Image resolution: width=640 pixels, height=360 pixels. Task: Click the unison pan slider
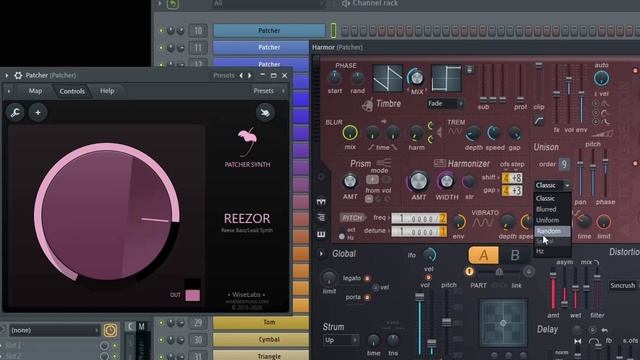(x=580, y=173)
